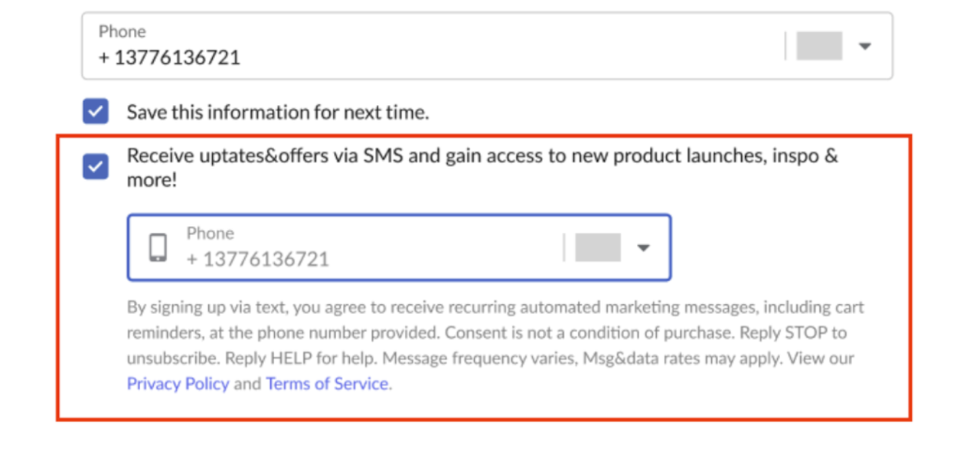
Task: Disable the SMS updates and offers checkbox
Action: (96, 167)
